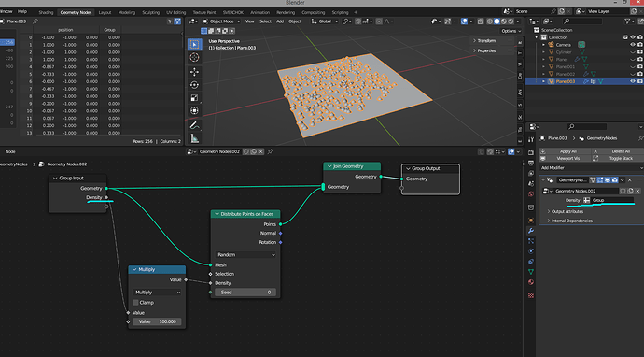
Task: Collapse the Distribute Points on Faces node
Action: [217, 214]
